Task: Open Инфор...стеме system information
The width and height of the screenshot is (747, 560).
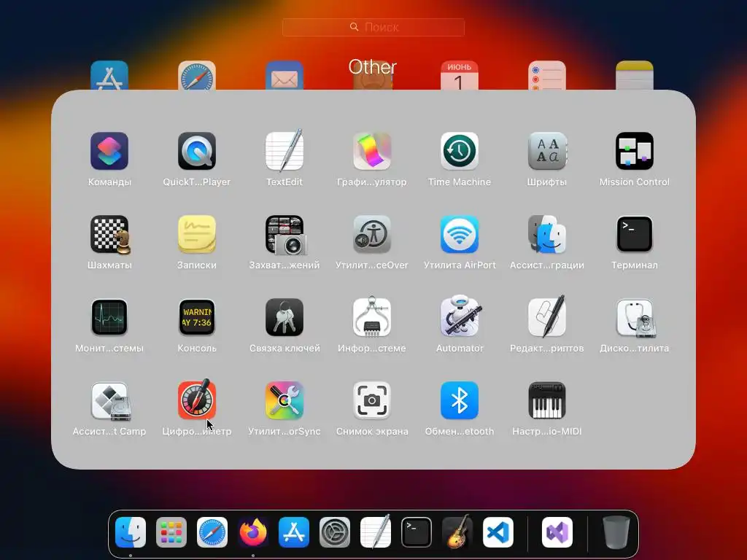Action: point(372,317)
